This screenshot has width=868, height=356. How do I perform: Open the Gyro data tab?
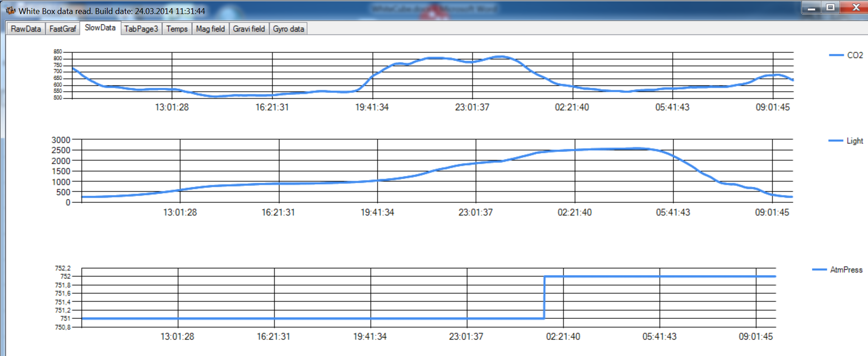click(289, 29)
